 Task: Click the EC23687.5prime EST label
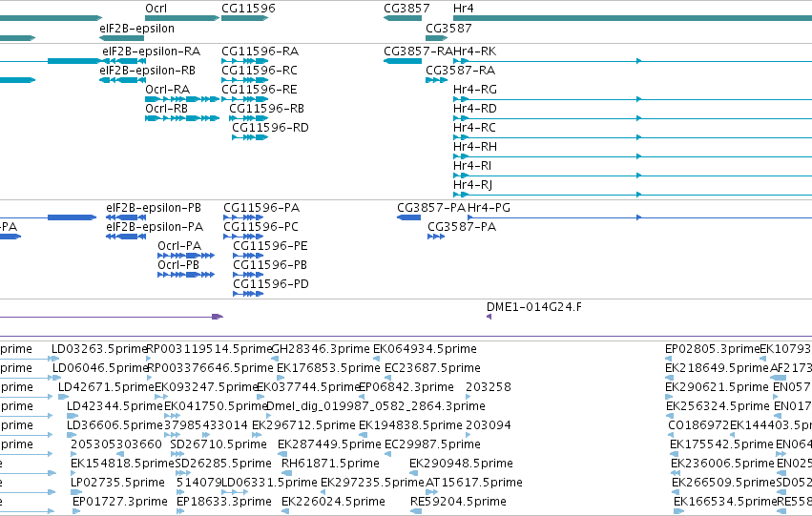coord(432,368)
